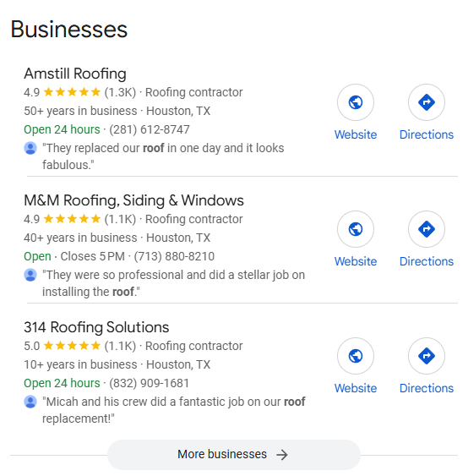The image size is (468, 476).
Task: Click reviewer avatar beside Micah review quote
Action: tap(30, 402)
